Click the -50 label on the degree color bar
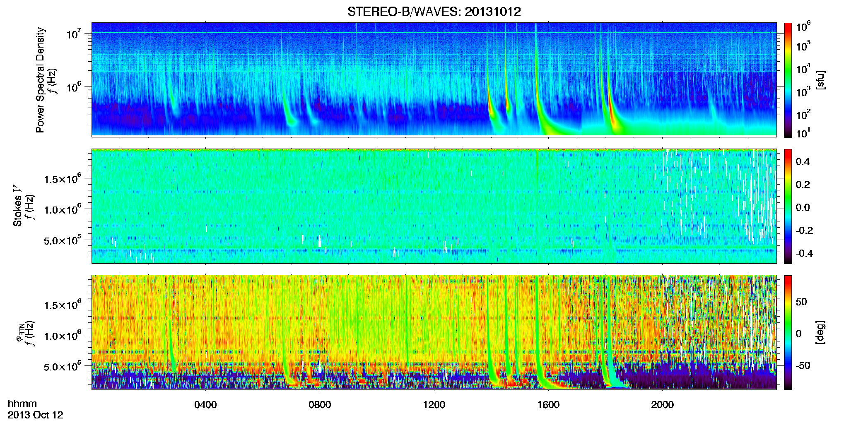 803,365
